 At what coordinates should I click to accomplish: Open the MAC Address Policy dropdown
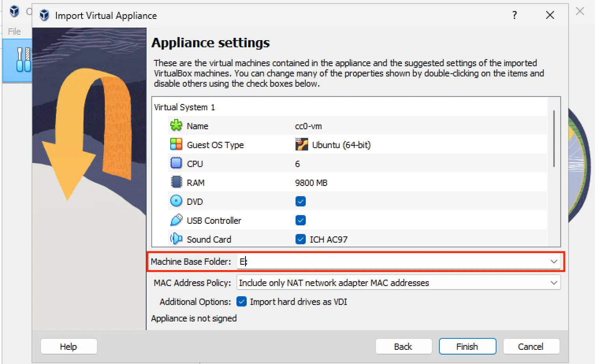coord(398,282)
